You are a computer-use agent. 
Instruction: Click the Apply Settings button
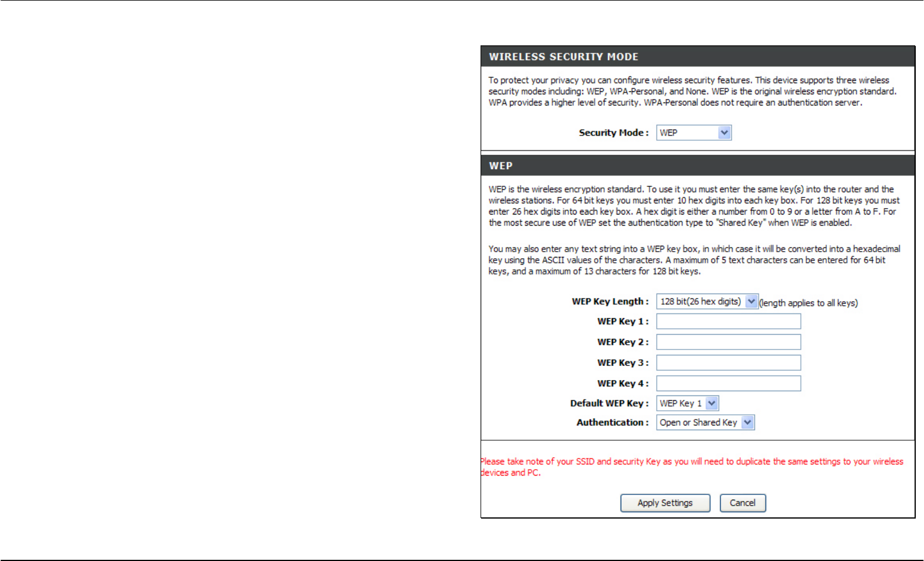(665, 503)
